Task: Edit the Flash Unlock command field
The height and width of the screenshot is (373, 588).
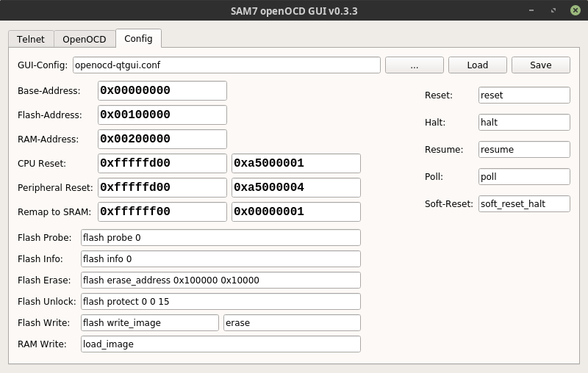Action: (x=221, y=302)
